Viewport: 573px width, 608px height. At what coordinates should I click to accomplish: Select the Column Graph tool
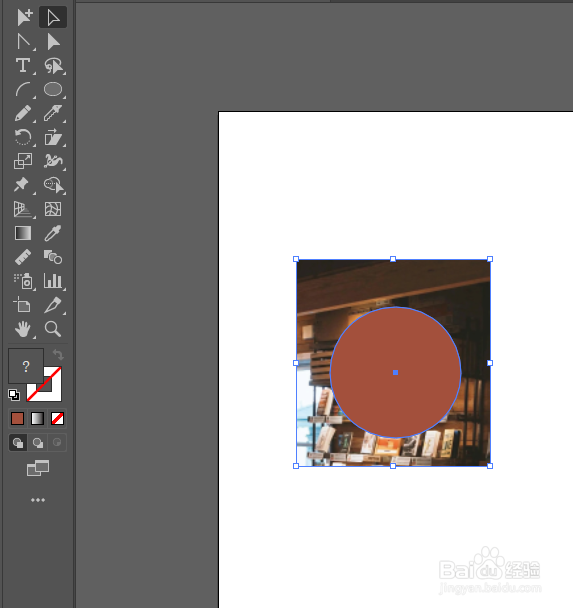coord(53,281)
